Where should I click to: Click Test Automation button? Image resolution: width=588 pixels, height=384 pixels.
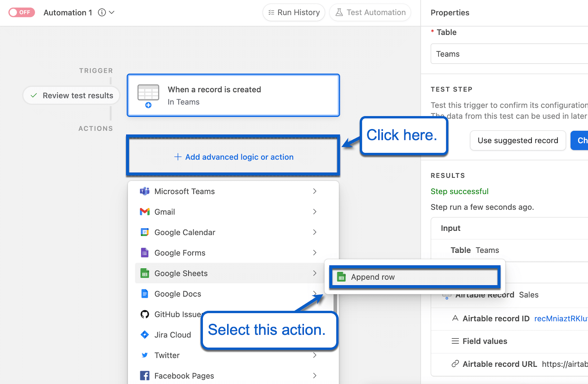(x=370, y=12)
